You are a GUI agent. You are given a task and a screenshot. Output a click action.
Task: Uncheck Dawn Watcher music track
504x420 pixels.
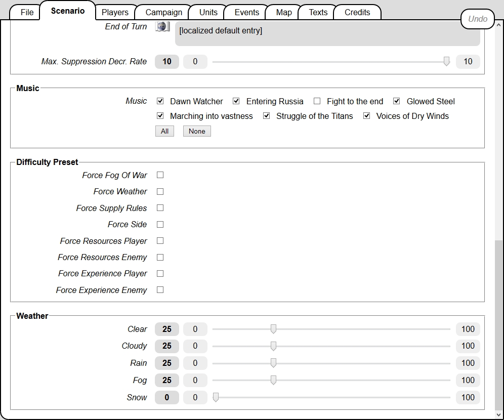(160, 101)
